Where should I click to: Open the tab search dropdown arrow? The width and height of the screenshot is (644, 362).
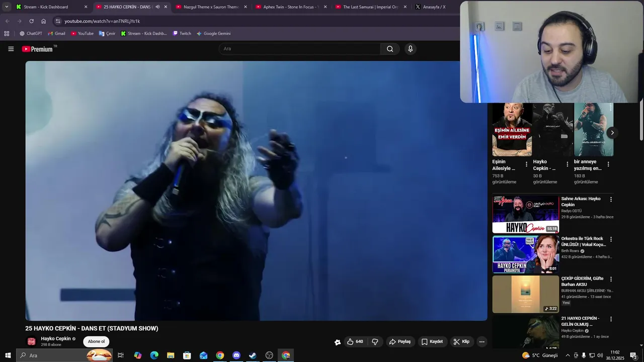point(7,7)
